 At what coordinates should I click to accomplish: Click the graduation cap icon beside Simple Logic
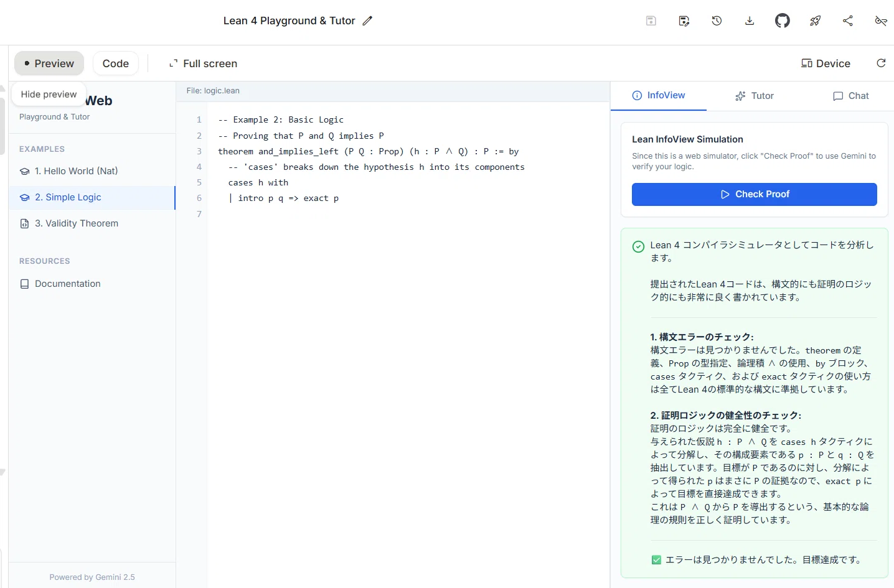coord(25,197)
